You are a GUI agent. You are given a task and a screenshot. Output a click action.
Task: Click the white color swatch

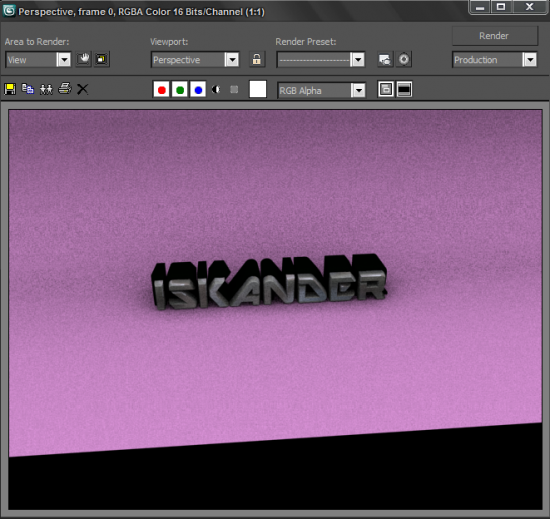point(258,89)
